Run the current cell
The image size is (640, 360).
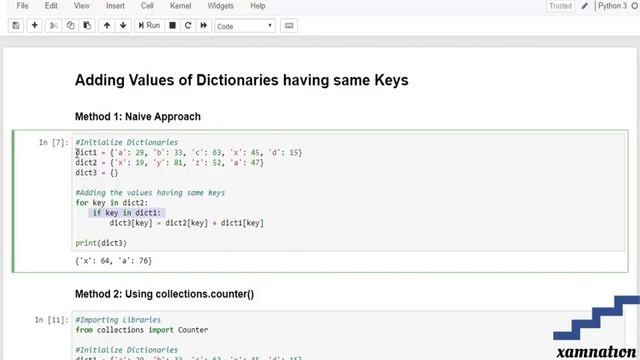click(149, 26)
